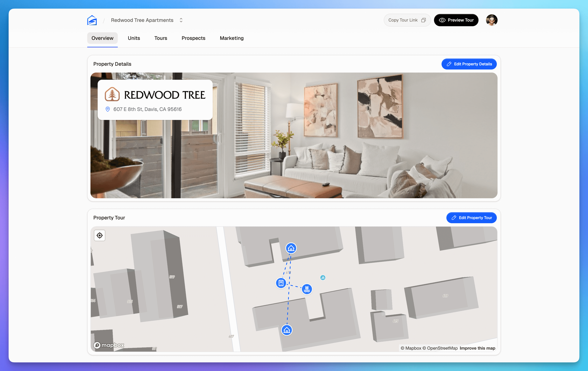Click the recenter map location icon
Image resolution: width=588 pixels, height=371 pixels.
coord(100,235)
